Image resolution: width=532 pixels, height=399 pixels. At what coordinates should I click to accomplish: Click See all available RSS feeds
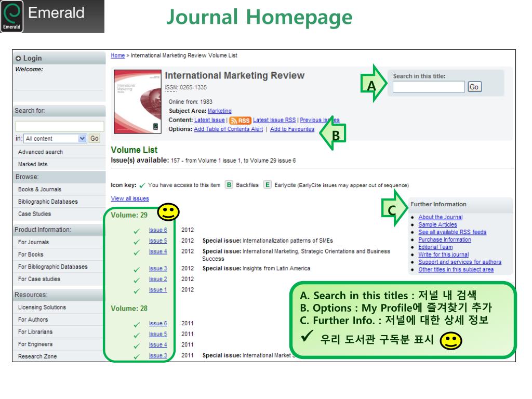453,232
